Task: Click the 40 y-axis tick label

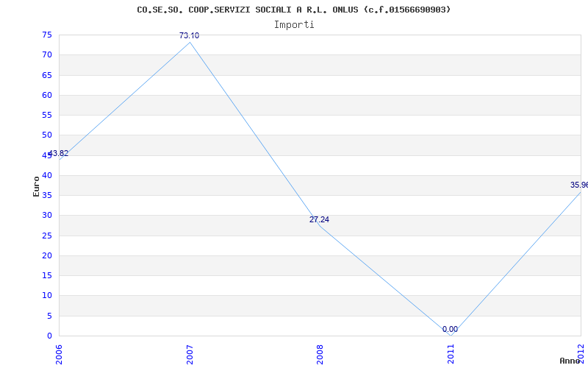Action: (x=47, y=175)
